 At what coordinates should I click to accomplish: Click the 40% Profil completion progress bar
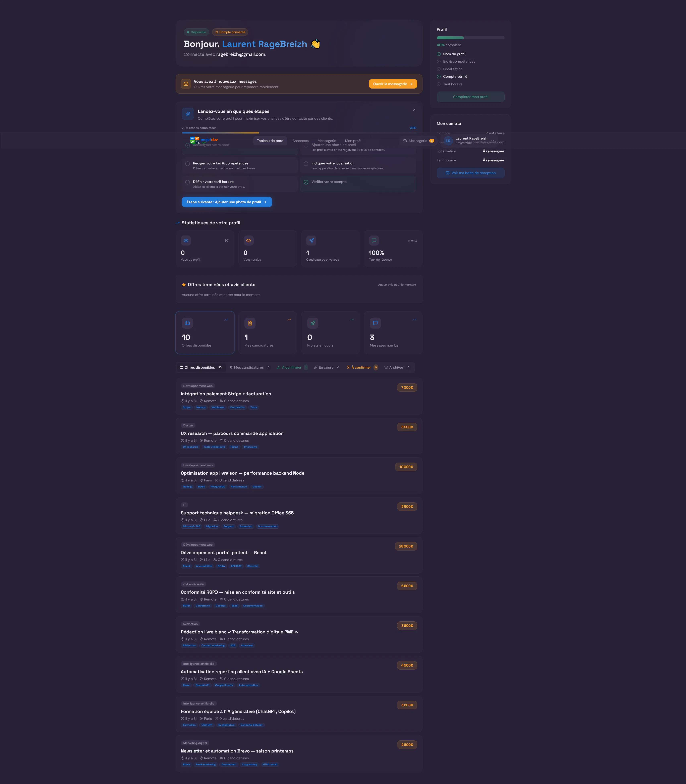[470, 38]
